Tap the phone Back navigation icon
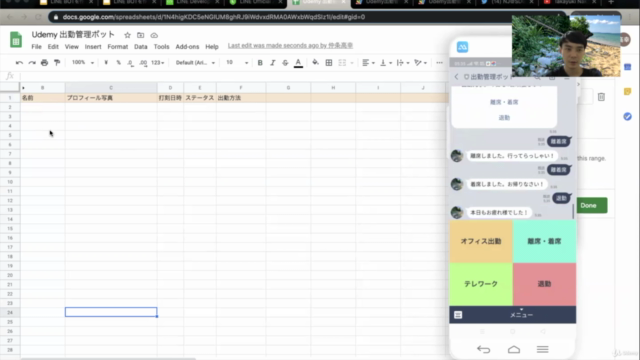The height and width of the screenshot is (360, 640). coord(483,349)
